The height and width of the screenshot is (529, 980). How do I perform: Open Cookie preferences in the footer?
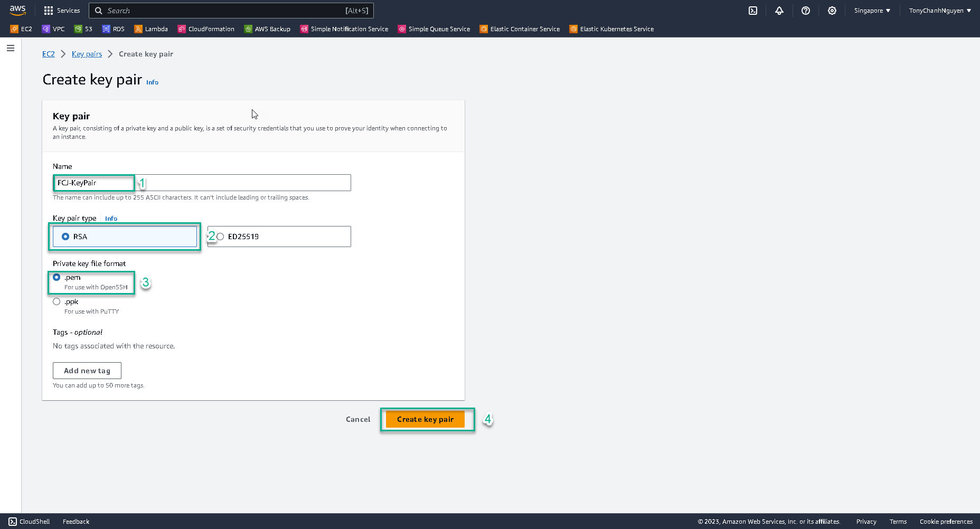[x=946, y=521]
